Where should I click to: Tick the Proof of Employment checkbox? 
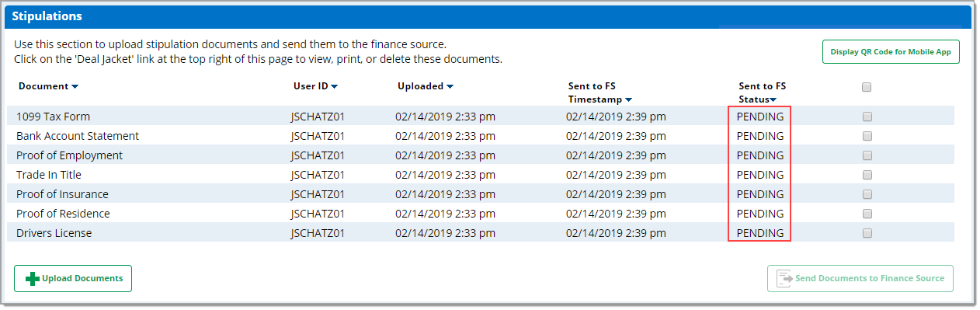coord(867,155)
